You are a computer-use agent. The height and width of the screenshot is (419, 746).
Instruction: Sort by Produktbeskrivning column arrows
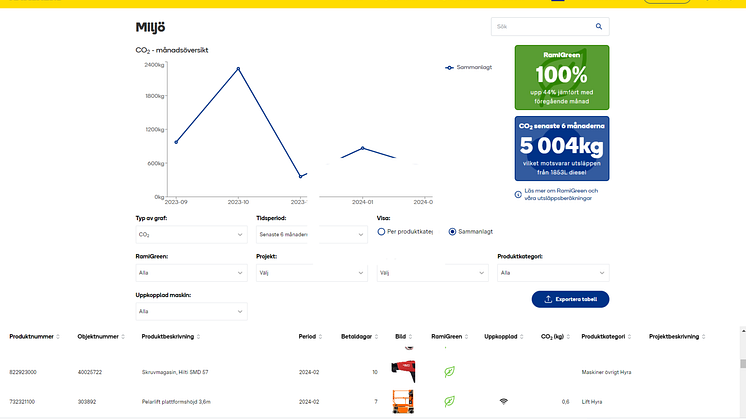tap(198, 337)
